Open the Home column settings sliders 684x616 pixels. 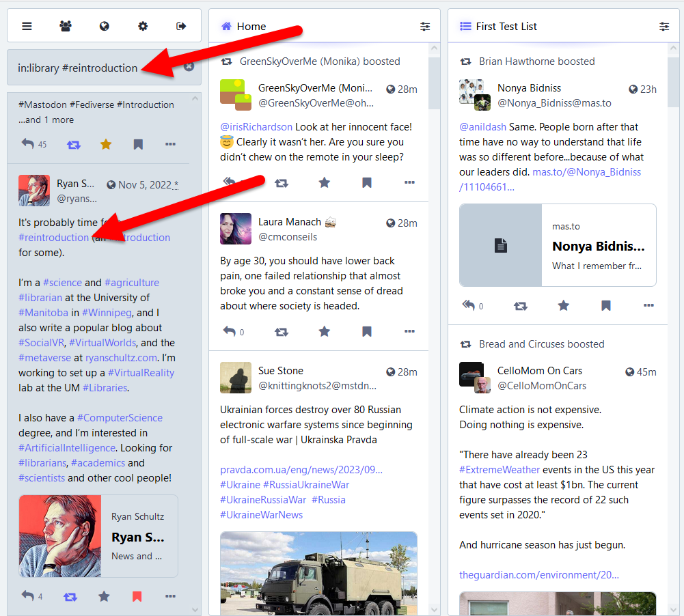425,27
